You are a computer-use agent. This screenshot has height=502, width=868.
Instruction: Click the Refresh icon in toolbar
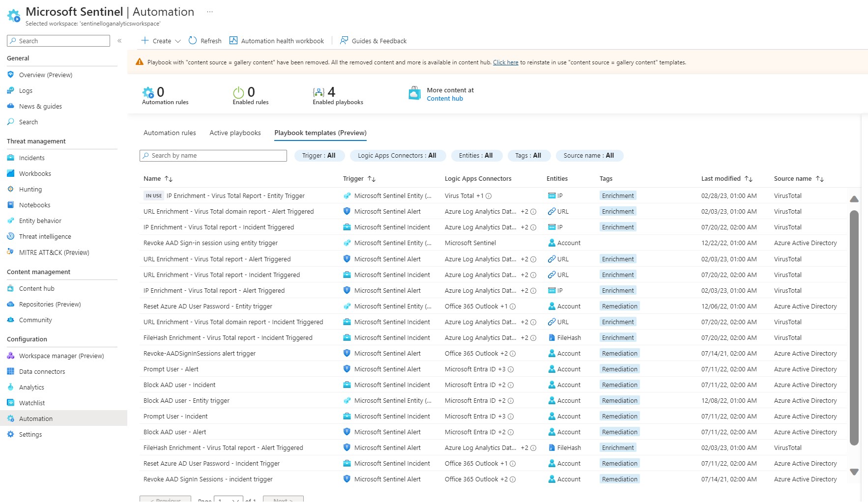tap(193, 40)
